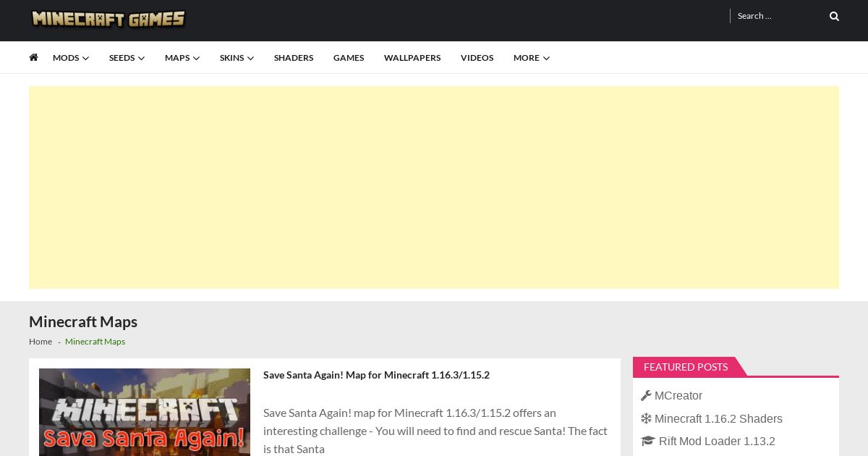Click the Save Santa Again! description excerpt

436,431
